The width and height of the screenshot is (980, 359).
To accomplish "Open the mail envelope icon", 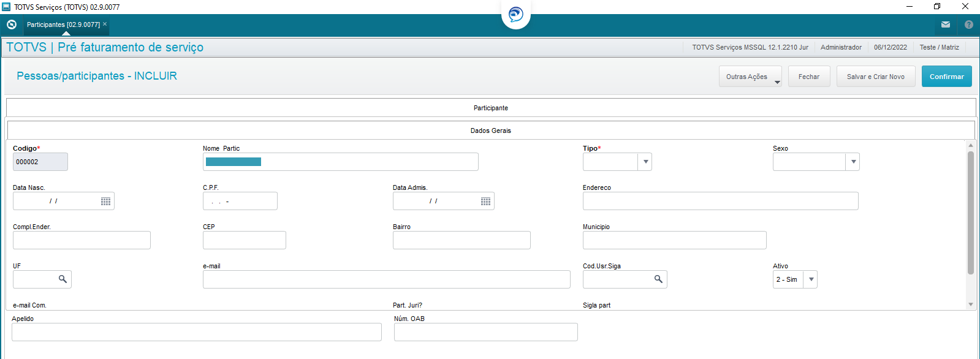I will click(946, 25).
